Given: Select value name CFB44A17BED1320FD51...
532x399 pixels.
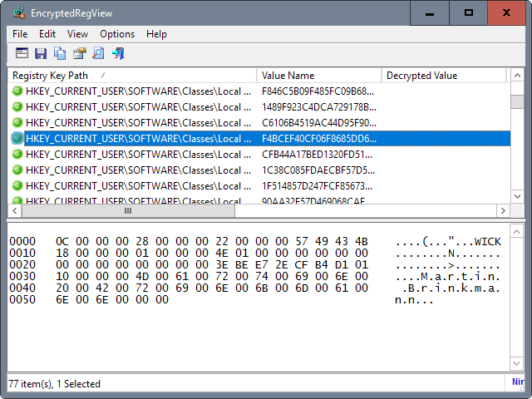Looking at the screenshot, I should (317, 155).
